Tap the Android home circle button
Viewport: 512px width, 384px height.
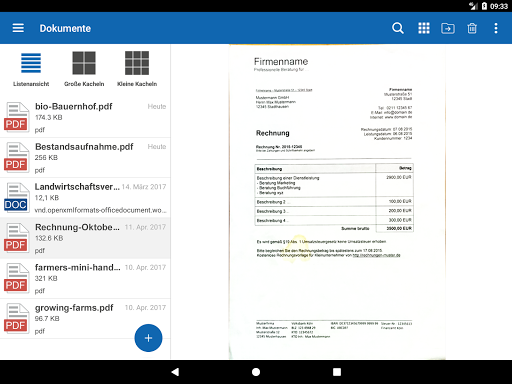click(x=256, y=372)
